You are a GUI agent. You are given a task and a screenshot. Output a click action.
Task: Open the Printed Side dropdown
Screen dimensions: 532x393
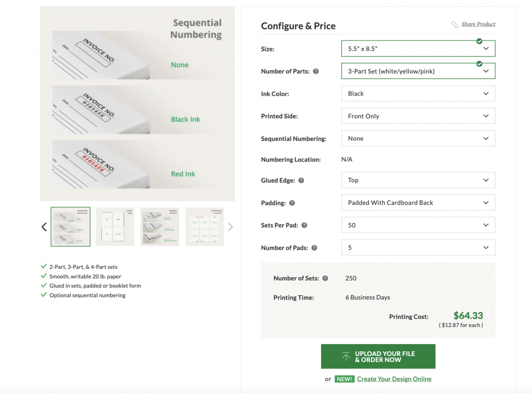coord(418,116)
